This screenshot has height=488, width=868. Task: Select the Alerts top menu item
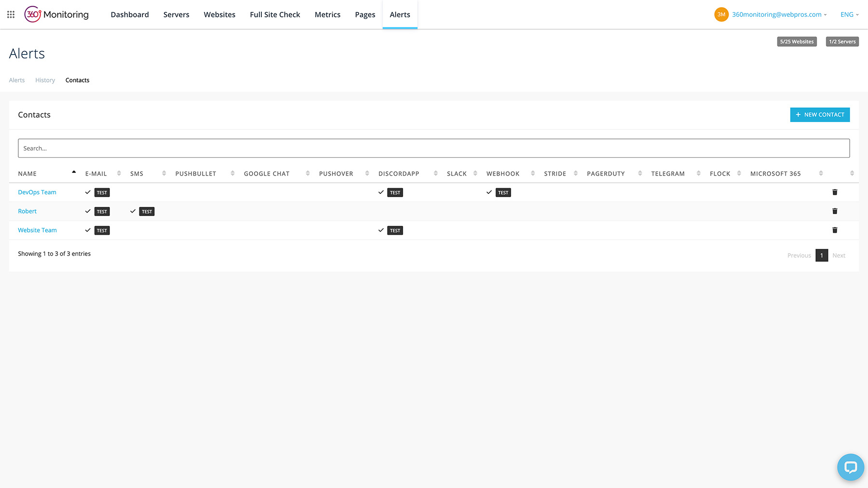(x=400, y=14)
